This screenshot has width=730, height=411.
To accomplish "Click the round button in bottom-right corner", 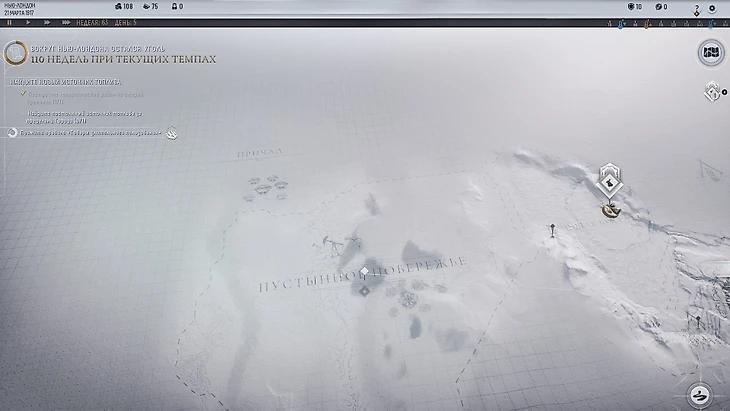I will click(701, 394).
